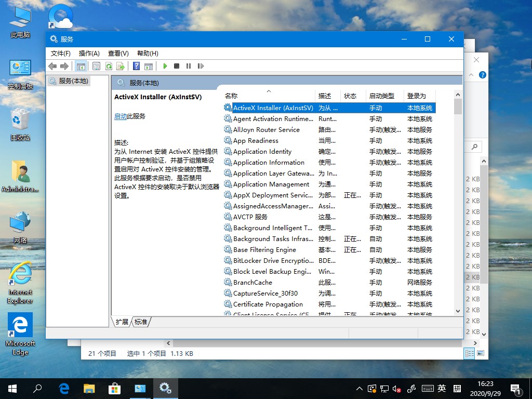Export the services list
The height and width of the screenshot is (399, 532).
pyautogui.click(x=119, y=66)
